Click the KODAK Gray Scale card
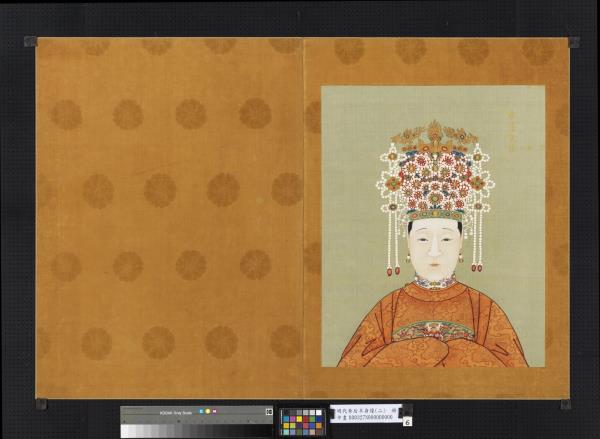Screen dimensions: 600x439 [196, 421]
